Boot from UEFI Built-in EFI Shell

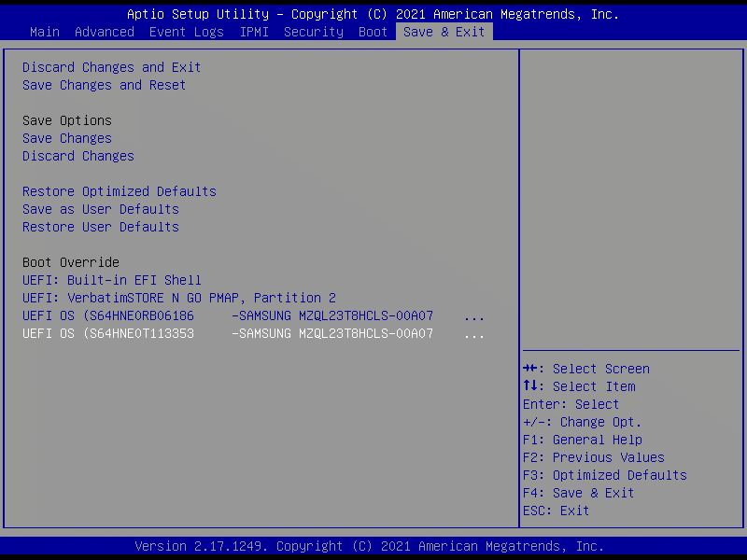112,280
